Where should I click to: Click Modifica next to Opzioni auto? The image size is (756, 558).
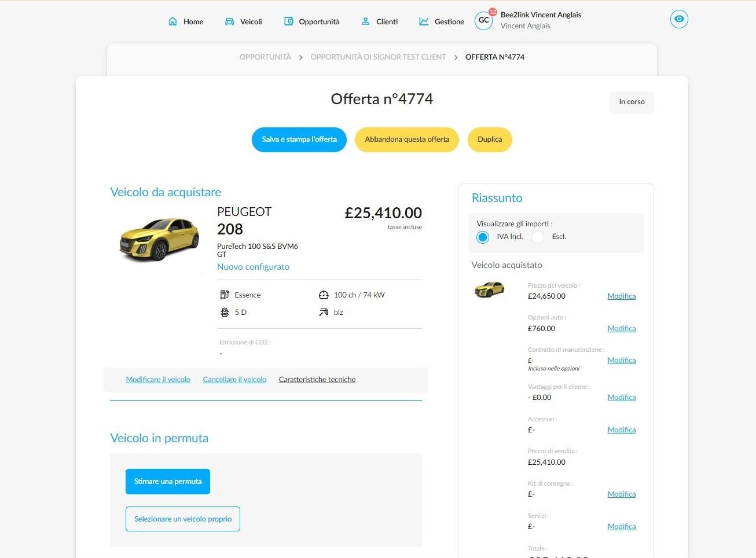click(x=622, y=328)
